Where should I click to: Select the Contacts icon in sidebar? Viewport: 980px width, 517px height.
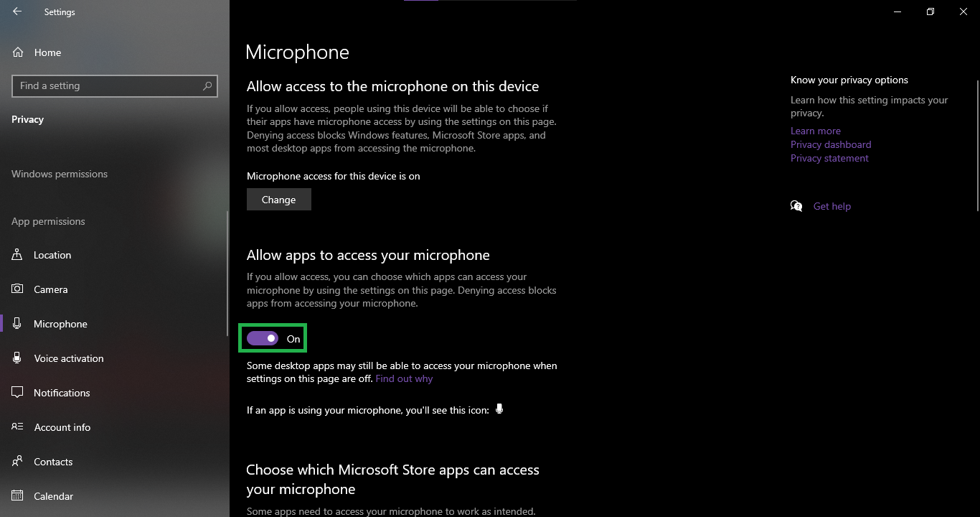pyautogui.click(x=17, y=462)
